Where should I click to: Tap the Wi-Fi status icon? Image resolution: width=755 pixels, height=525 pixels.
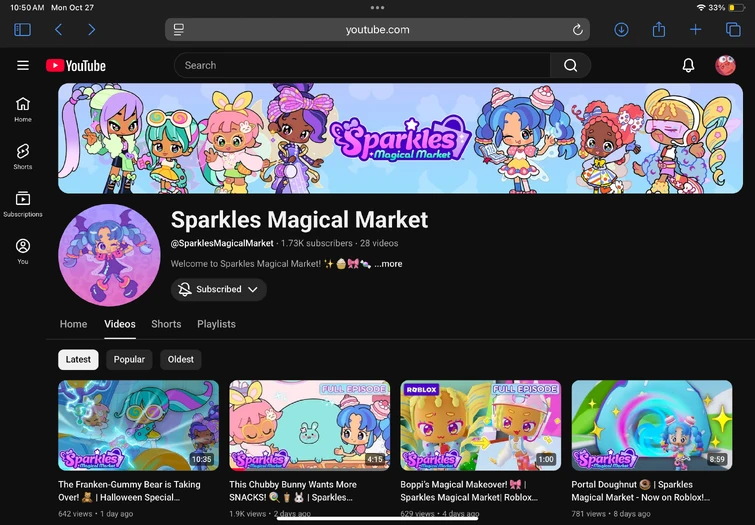pyautogui.click(x=701, y=8)
